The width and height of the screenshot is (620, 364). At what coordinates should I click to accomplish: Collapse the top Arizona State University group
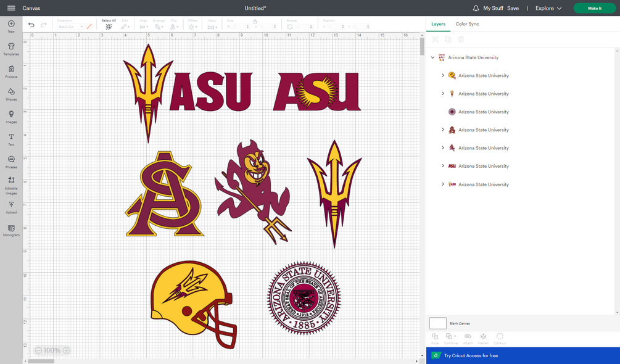(432, 57)
